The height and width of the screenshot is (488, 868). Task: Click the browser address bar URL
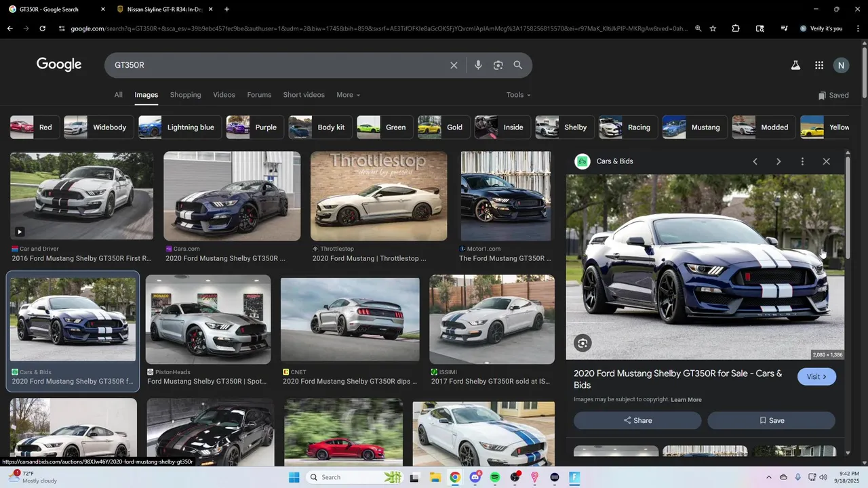pyautogui.click(x=378, y=28)
